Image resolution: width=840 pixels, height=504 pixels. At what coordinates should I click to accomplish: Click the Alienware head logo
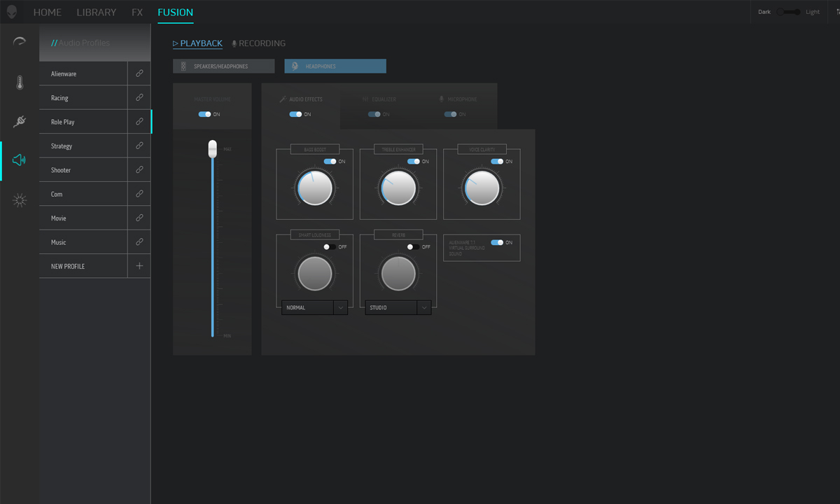(11, 12)
